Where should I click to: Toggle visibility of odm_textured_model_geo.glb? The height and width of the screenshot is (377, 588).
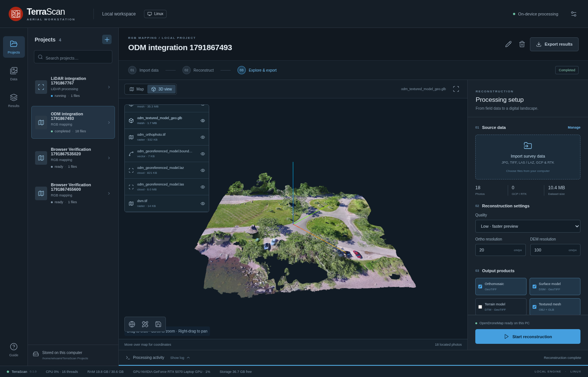pyautogui.click(x=203, y=121)
